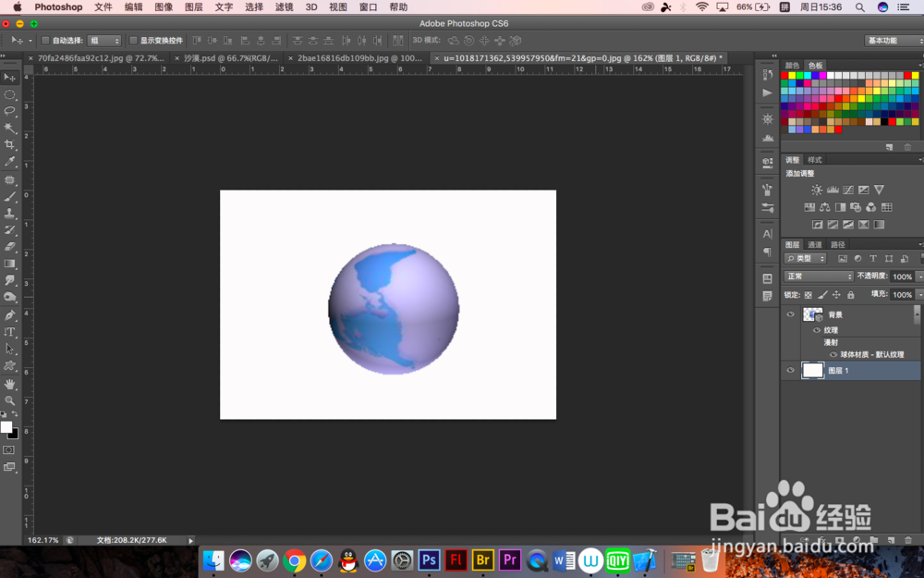The image size is (924, 578).
Task: Pick the pure red swatch
Action: click(784, 76)
